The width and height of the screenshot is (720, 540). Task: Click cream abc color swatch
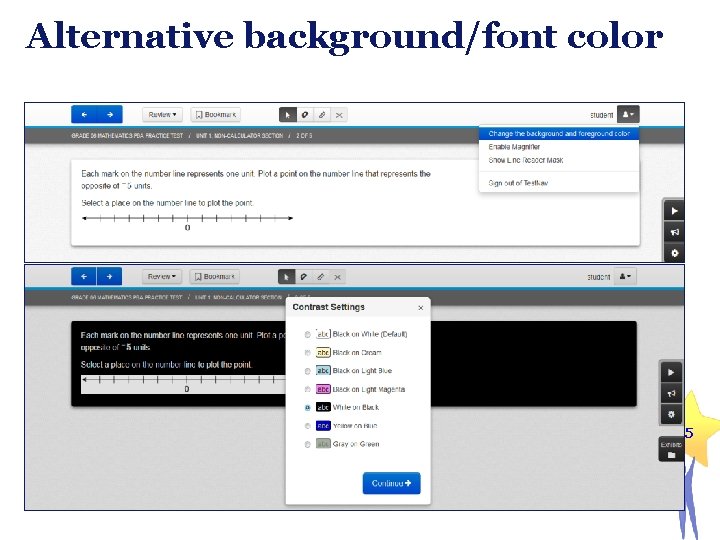pos(323,352)
